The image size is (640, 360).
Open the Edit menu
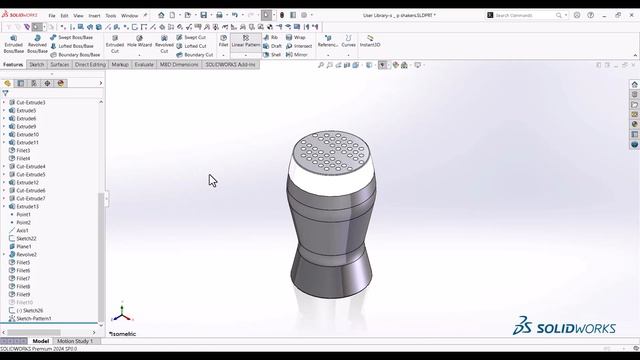click(64, 16)
